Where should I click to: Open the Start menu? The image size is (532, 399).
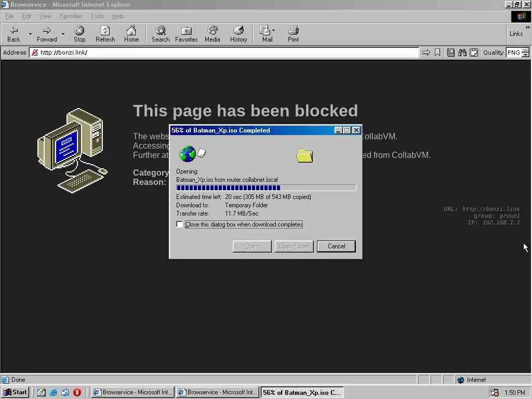(15, 392)
